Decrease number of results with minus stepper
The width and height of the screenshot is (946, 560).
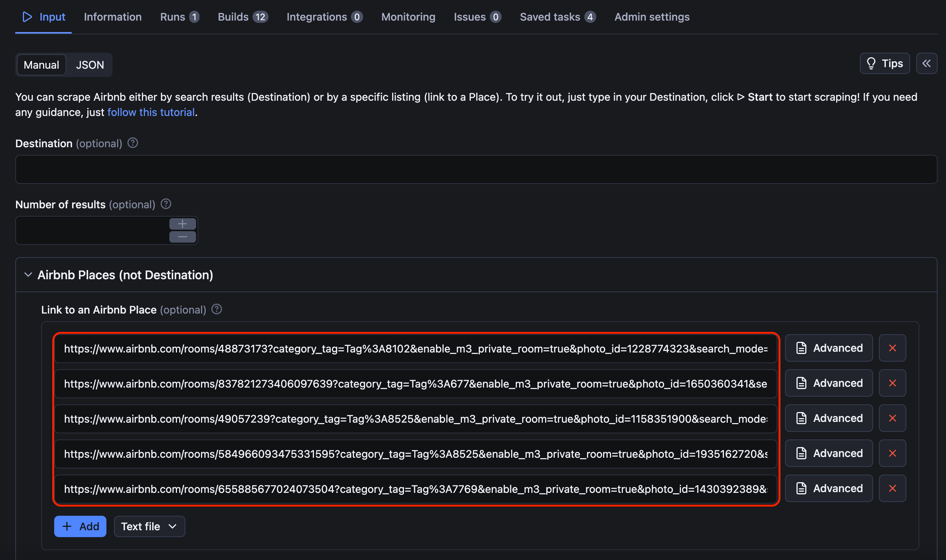click(182, 237)
